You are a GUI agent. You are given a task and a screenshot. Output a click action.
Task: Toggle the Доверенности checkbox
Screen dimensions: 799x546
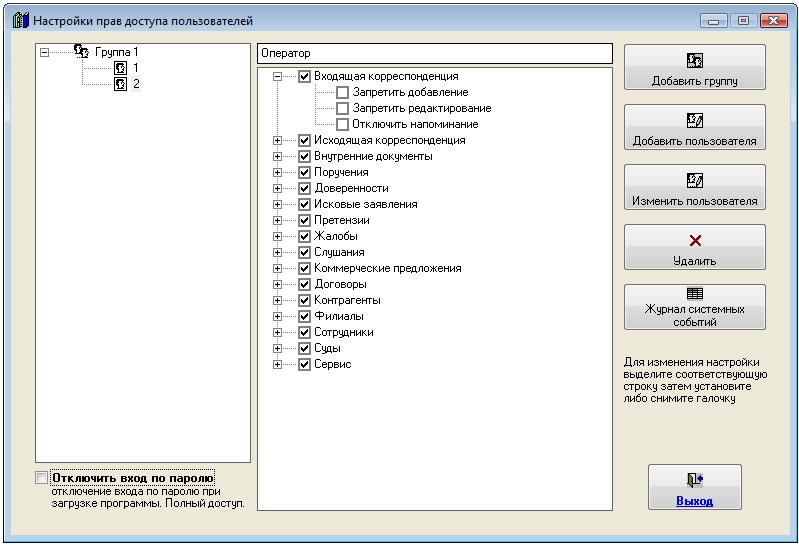click(x=304, y=189)
